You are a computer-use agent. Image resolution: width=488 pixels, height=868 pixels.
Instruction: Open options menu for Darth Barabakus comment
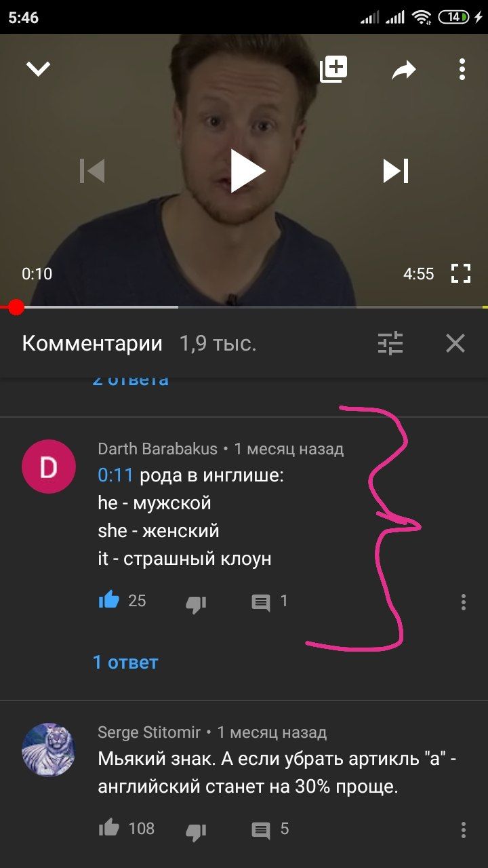coord(464,602)
